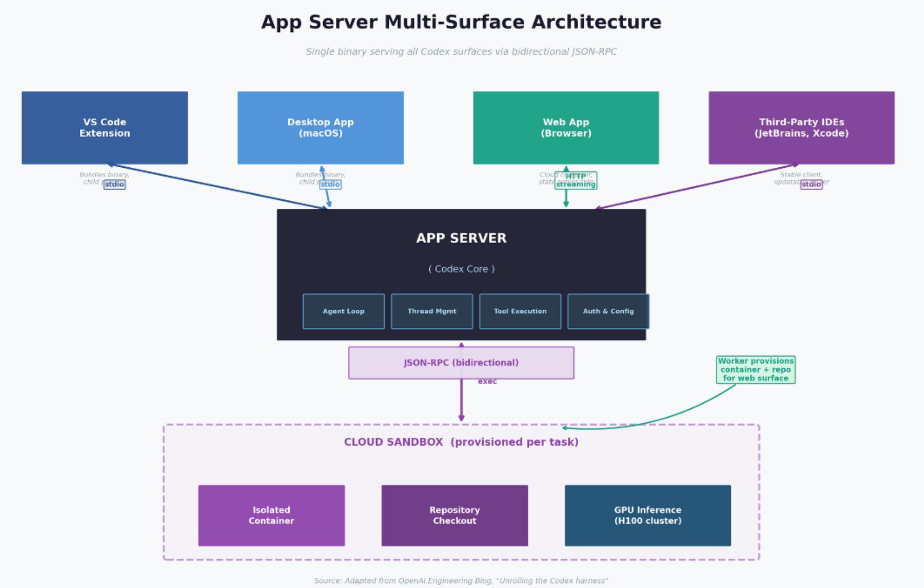Viewport: 924px width, 588px height.
Task: Click the Web App (Browser) box
Action: coord(566,128)
